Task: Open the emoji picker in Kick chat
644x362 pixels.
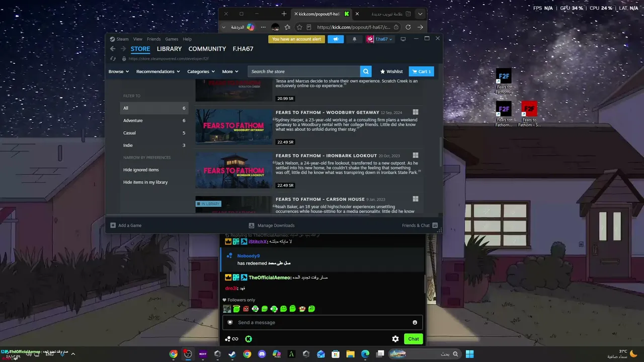Action: pos(415,322)
